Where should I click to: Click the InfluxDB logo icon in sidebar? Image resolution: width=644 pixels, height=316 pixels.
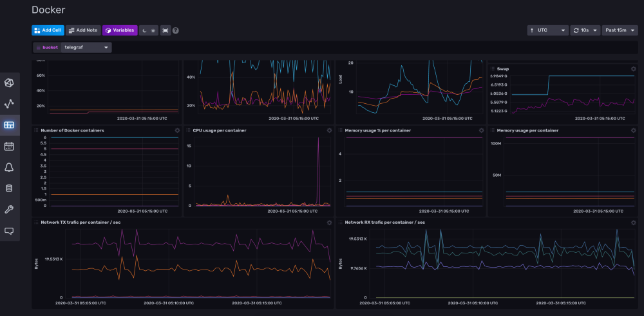click(9, 83)
